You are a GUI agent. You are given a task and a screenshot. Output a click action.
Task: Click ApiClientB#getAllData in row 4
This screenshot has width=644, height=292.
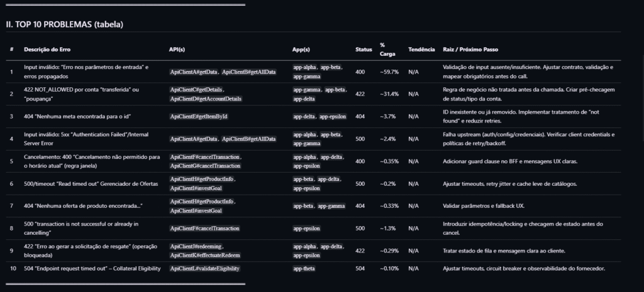pos(249,139)
